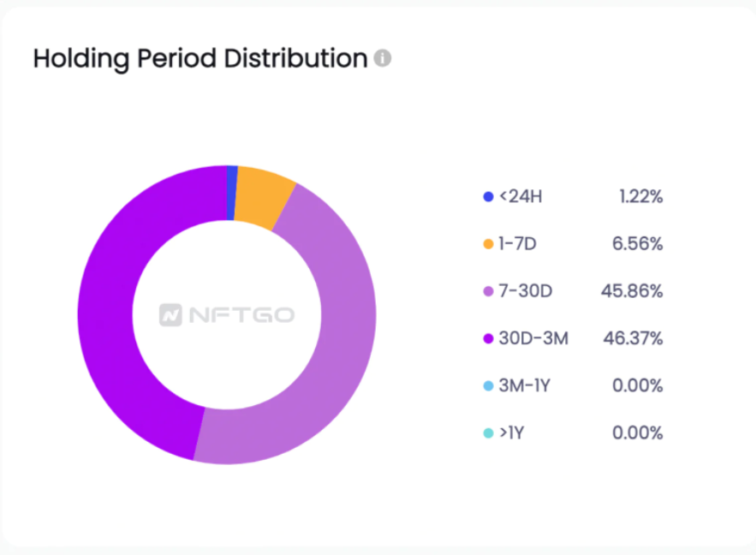Select the thin blue <24H donut slice
This screenshot has width=756, height=555.
(x=231, y=193)
